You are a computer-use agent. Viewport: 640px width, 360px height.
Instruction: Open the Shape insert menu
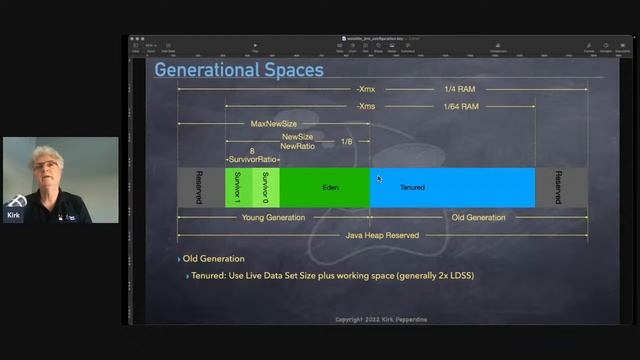tap(378, 48)
